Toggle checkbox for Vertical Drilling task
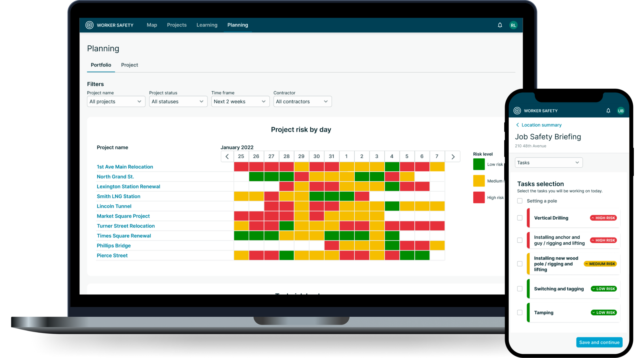Image resolution: width=644 pixels, height=358 pixels. tap(520, 218)
